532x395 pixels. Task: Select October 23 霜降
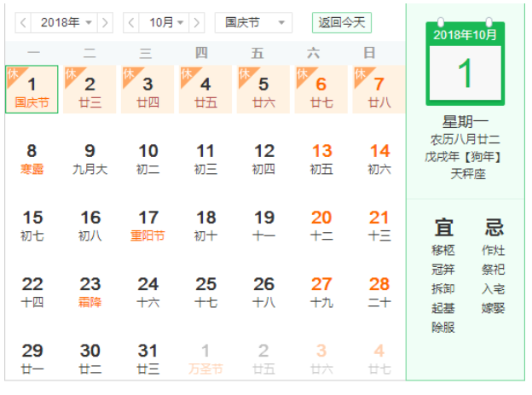[x=90, y=292]
